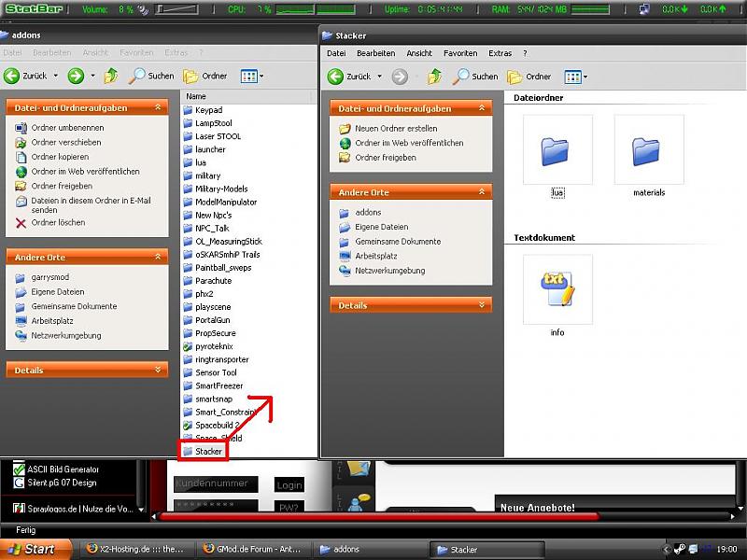The image size is (747, 560).
Task: Click the forward arrow in addons toolbar
Action: (x=76, y=76)
